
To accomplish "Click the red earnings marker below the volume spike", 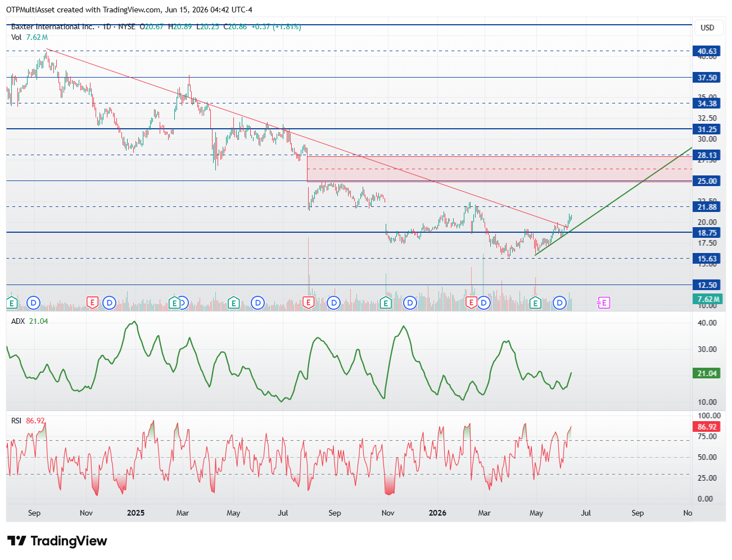I will [308, 303].
